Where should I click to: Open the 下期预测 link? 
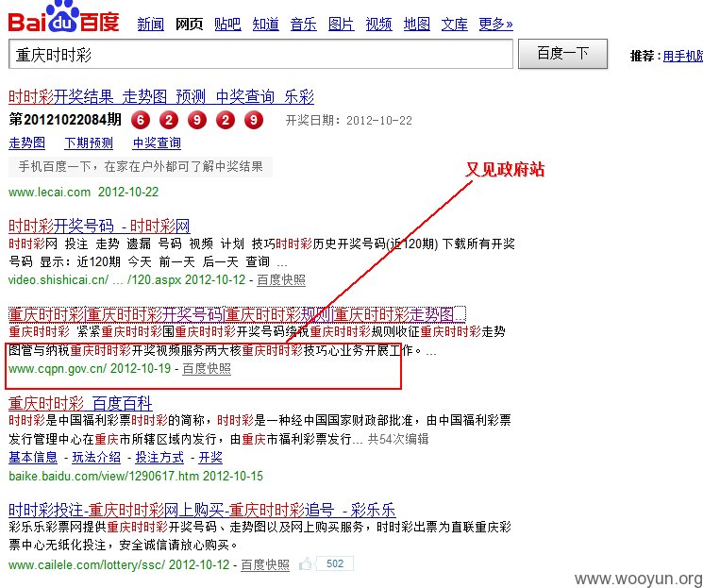pyautogui.click(x=89, y=143)
